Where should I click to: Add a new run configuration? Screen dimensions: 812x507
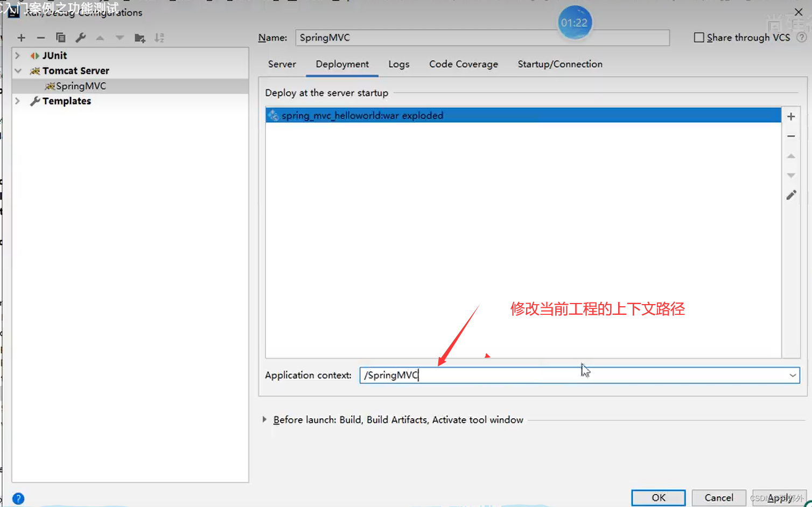point(22,38)
